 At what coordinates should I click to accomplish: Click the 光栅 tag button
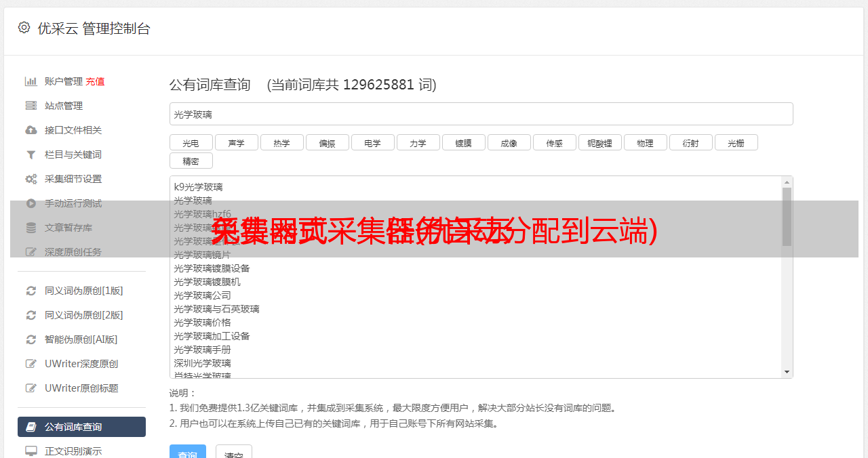coord(736,143)
